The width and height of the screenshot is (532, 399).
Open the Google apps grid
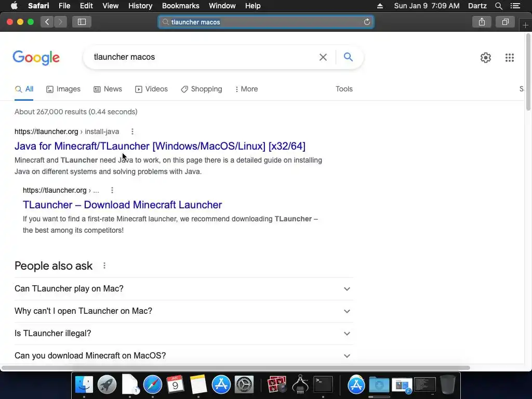point(509,58)
